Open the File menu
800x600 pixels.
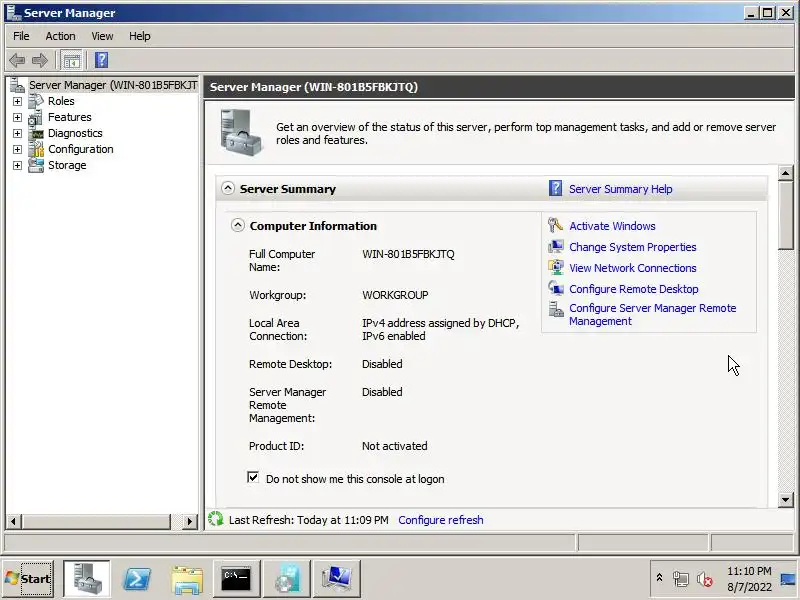tap(21, 36)
